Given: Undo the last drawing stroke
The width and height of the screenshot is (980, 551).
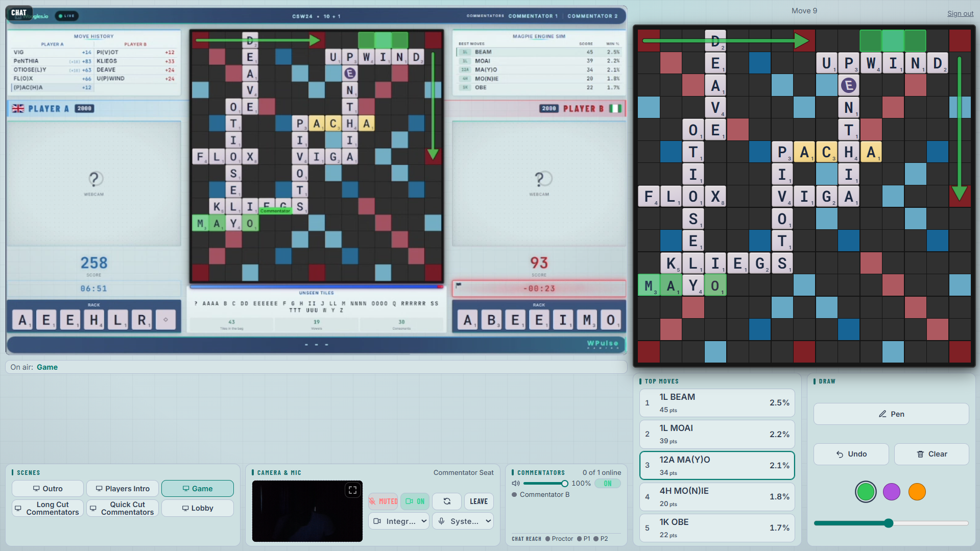Looking at the screenshot, I should click(851, 454).
